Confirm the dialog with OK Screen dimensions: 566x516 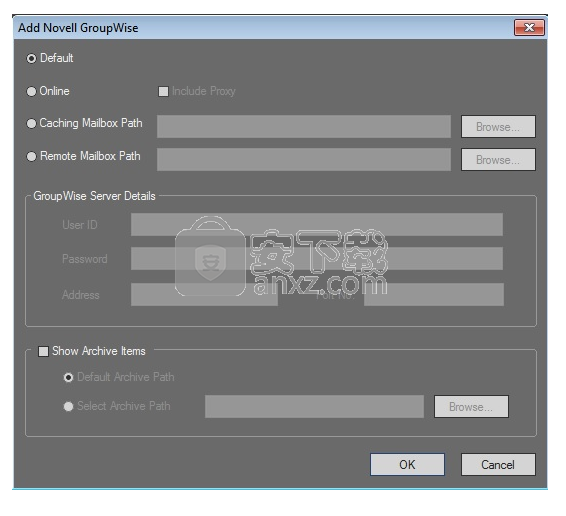coord(407,464)
